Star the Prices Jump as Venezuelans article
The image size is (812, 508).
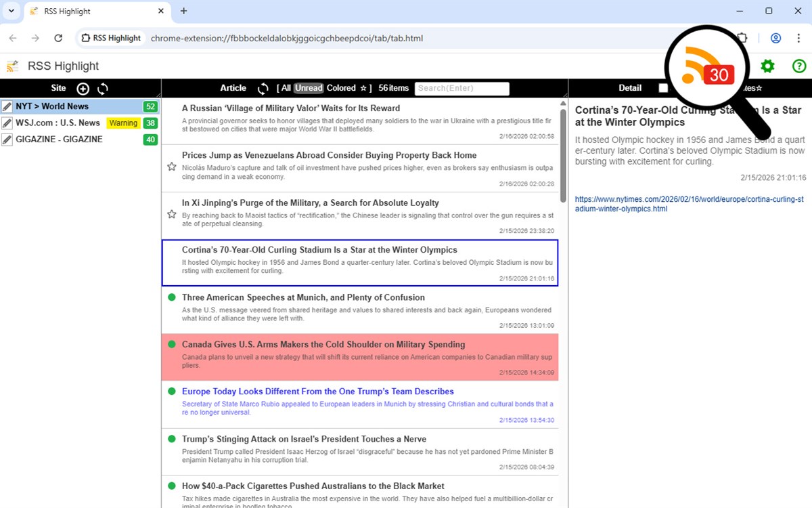171,167
